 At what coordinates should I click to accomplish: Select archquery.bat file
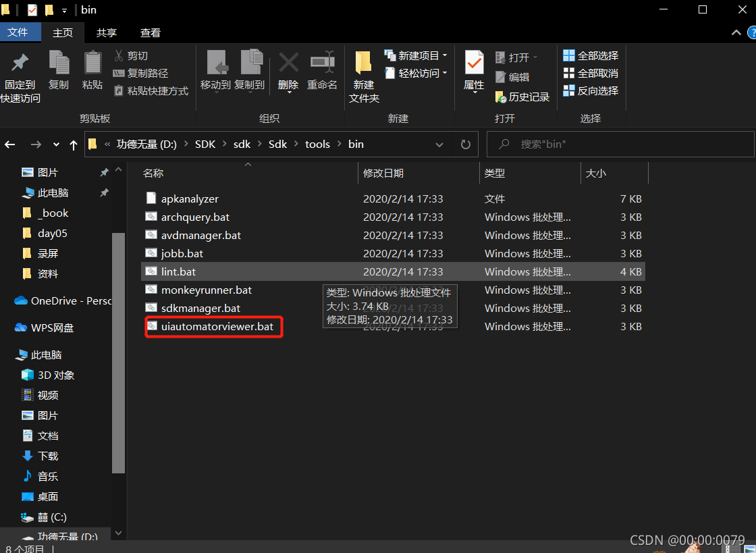[x=195, y=217]
